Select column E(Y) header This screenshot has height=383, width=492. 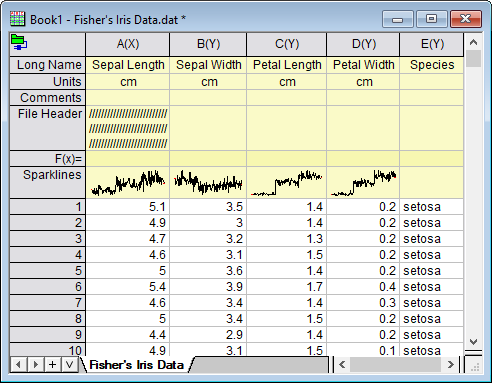(432, 44)
